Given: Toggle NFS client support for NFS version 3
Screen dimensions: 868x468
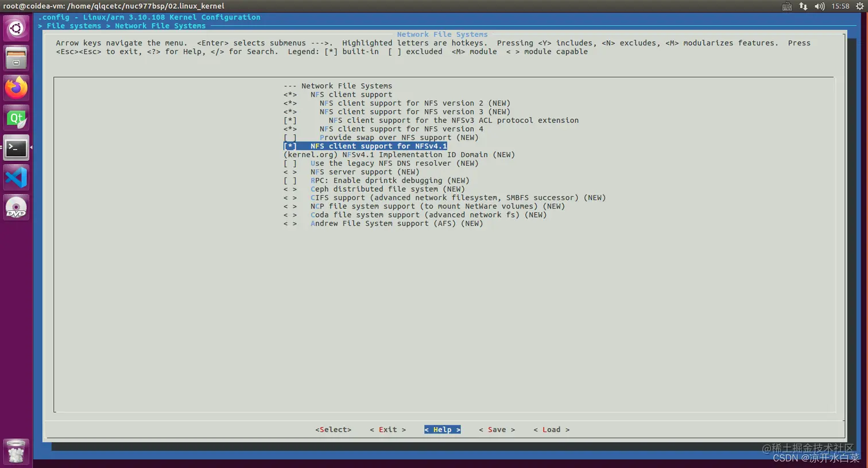Looking at the screenshot, I should point(397,112).
